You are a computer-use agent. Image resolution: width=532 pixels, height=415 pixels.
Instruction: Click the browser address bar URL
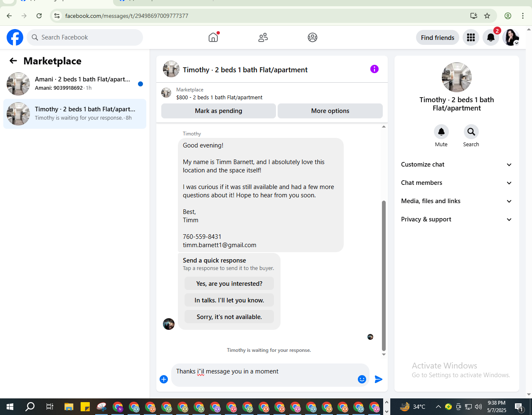click(127, 16)
